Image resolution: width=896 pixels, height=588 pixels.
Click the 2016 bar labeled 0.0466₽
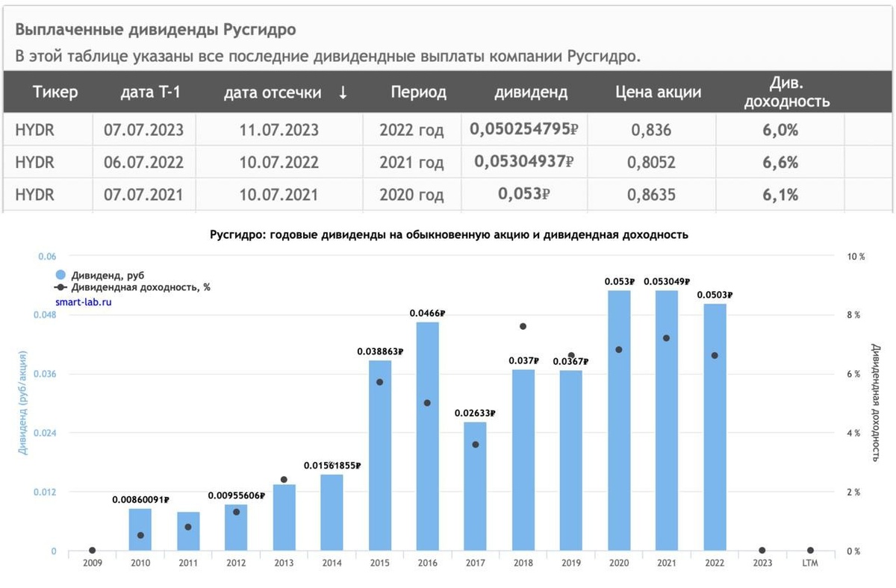[x=427, y=437]
